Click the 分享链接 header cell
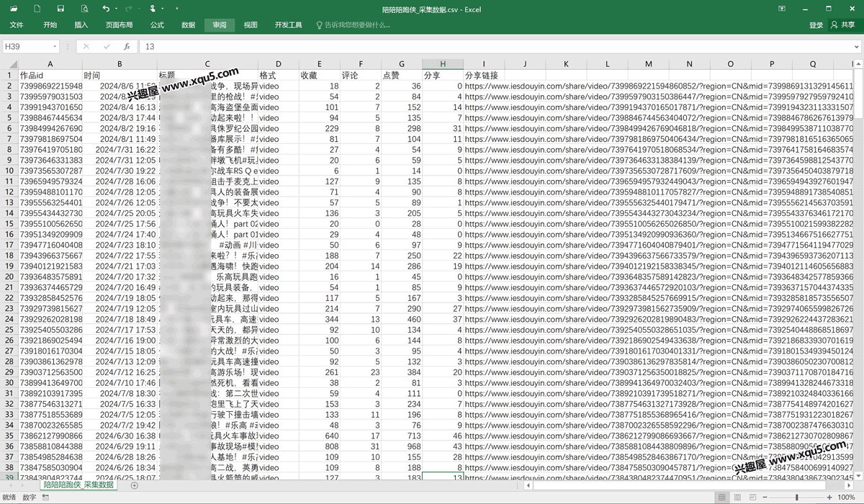Screen dimensions: 864x504 (484, 75)
